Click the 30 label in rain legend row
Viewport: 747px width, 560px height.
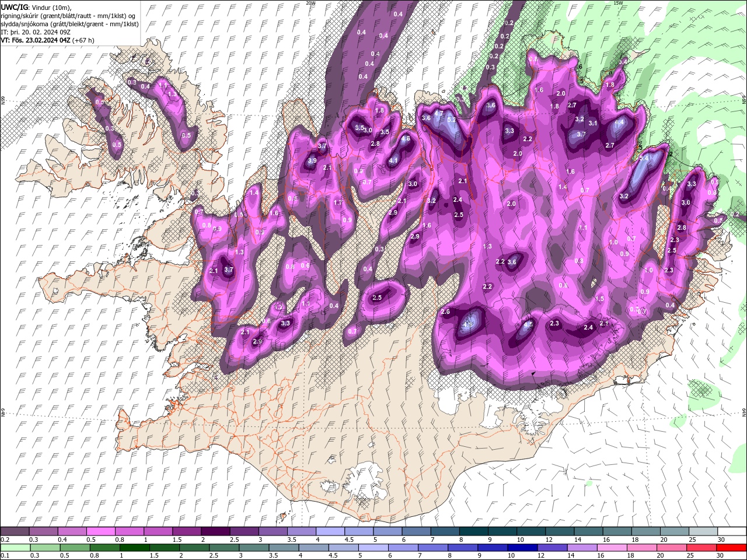pyautogui.click(x=720, y=556)
